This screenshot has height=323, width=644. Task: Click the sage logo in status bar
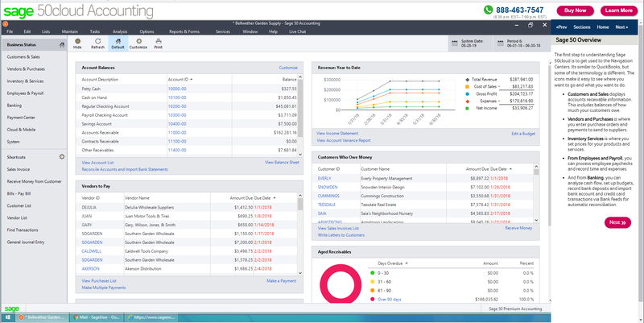click(12, 309)
